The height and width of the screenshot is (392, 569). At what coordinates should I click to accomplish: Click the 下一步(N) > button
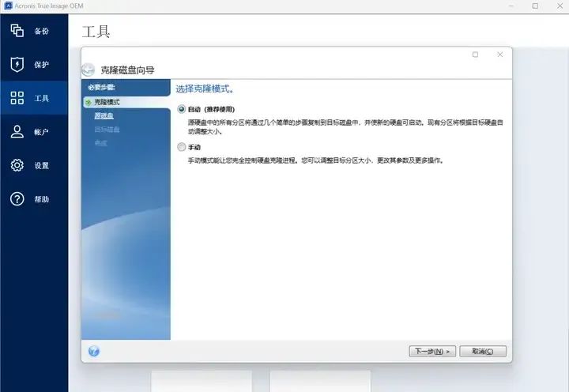432,352
